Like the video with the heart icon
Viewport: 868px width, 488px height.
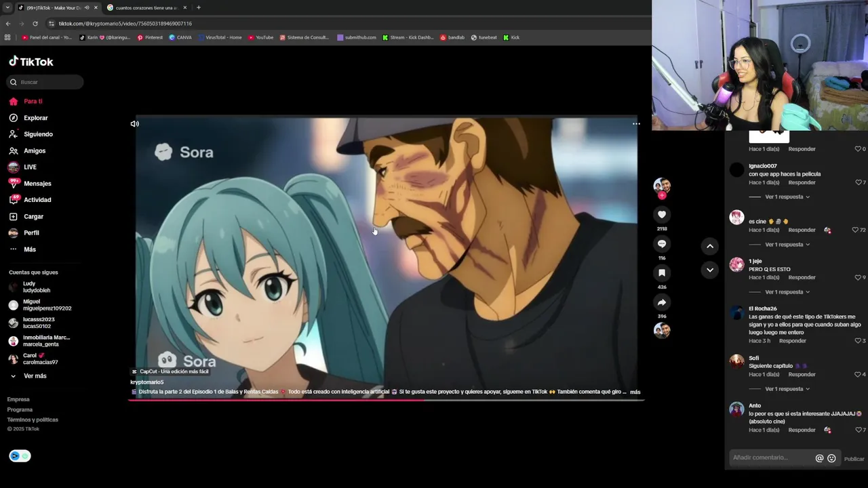[x=662, y=215]
